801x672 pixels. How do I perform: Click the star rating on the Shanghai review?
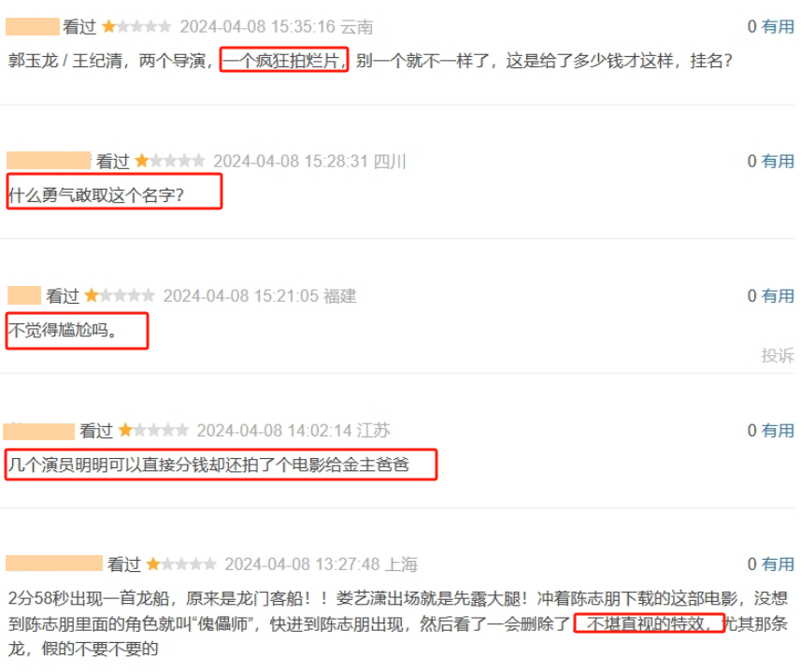(x=181, y=565)
